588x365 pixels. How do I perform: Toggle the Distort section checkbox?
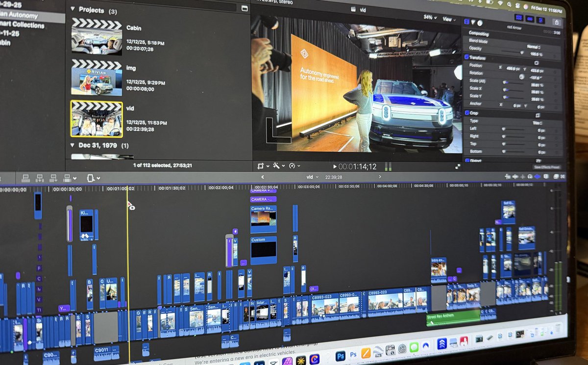[467, 160]
